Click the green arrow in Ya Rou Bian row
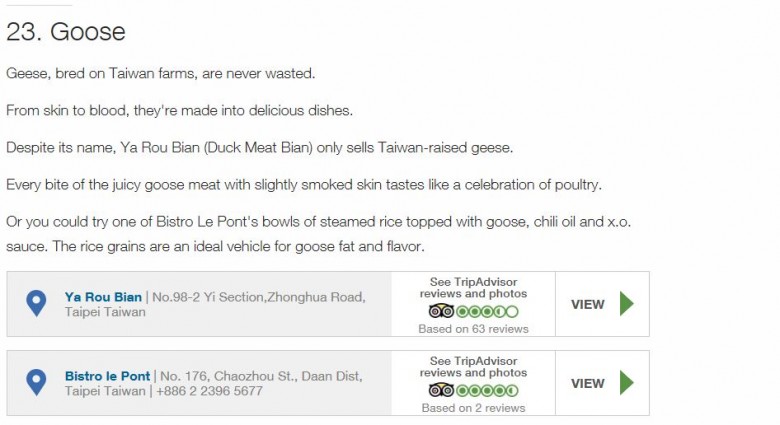780x425 pixels. coord(627,304)
